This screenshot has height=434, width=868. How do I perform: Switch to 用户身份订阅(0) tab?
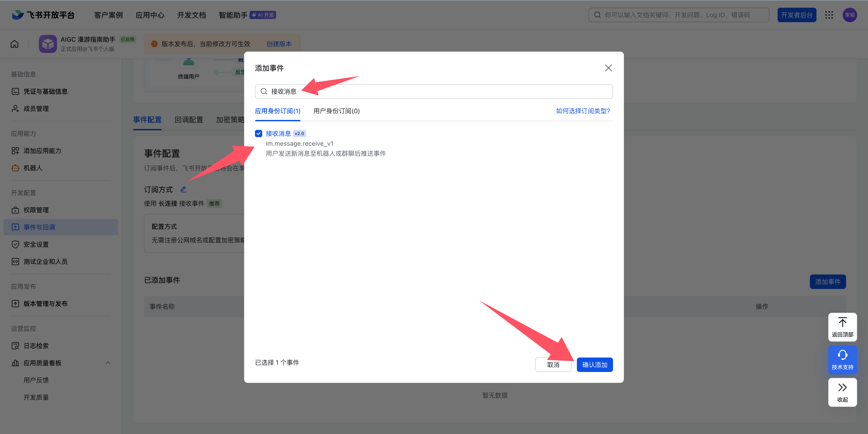pyautogui.click(x=336, y=111)
